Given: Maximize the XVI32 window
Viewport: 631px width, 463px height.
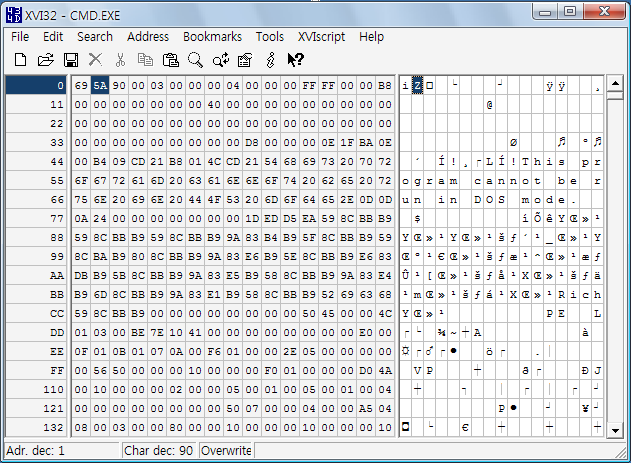Looking at the screenshot, I should tap(570, 12).
